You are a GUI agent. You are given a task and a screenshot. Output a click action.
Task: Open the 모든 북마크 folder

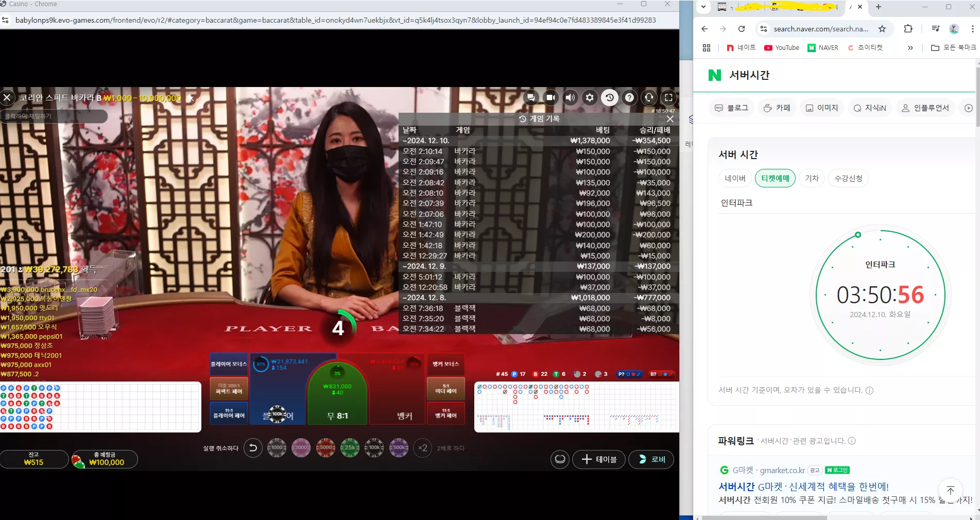(954, 48)
